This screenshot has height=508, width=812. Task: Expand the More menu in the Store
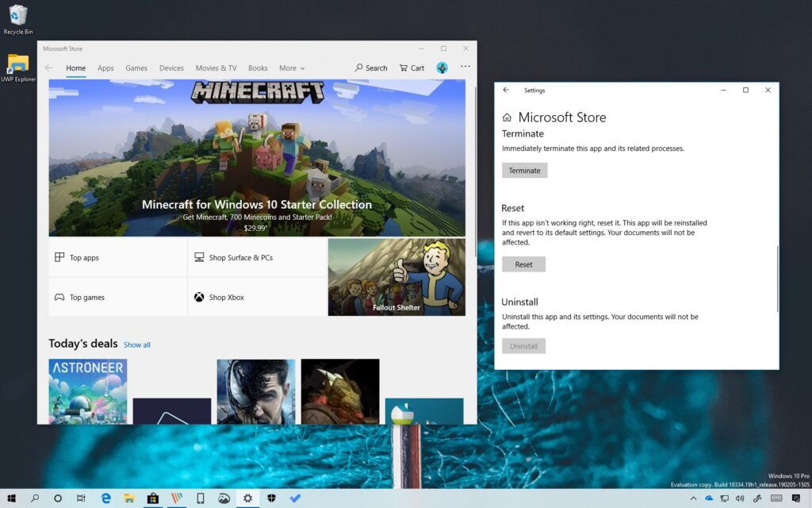pos(290,67)
